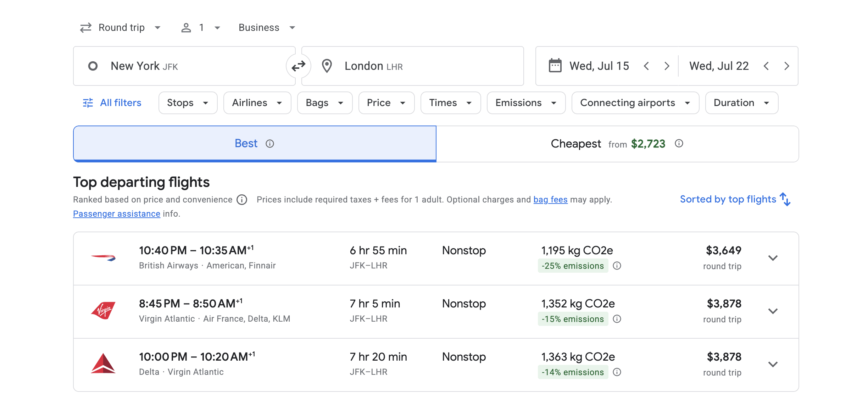Open the Round trip dropdown
This screenshot has height=400, width=868.
pos(121,27)
